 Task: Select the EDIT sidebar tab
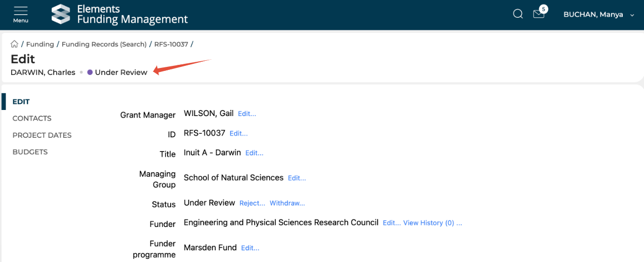click(21, 101)
